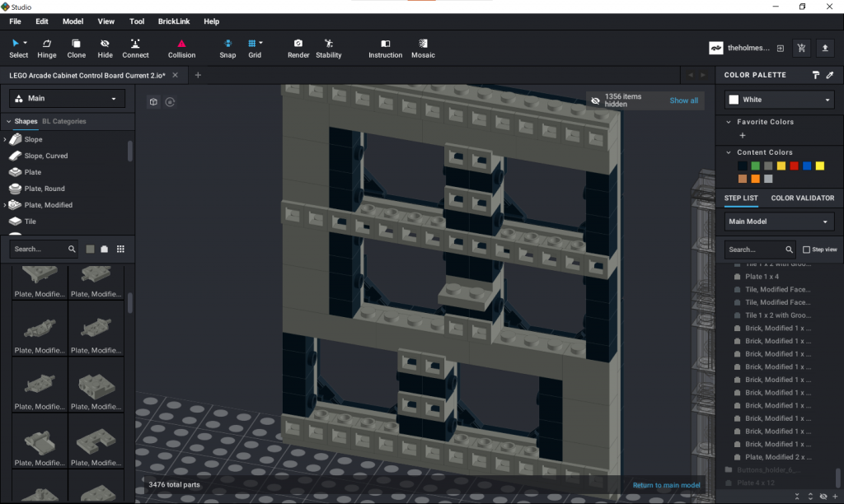Open the Main Model step dropdown
The image size is (844, 504).
pyautogui.click(x=778, y=221)
